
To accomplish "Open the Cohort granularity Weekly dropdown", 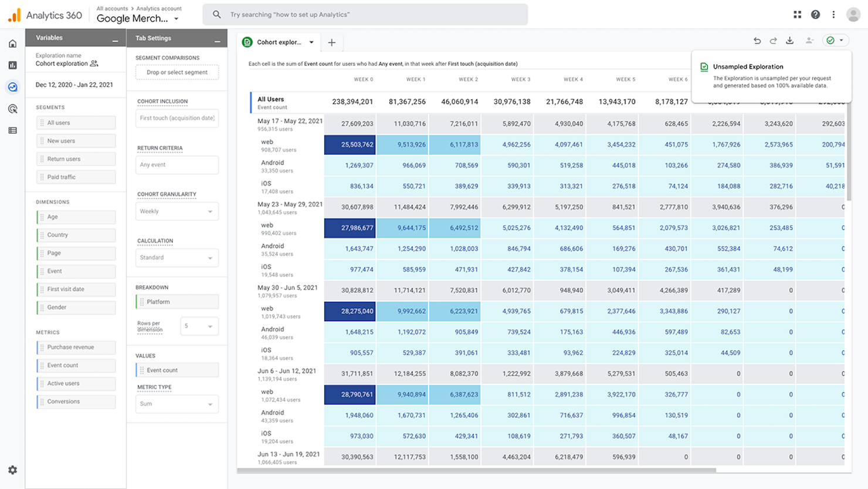I will tap(177, 211).
